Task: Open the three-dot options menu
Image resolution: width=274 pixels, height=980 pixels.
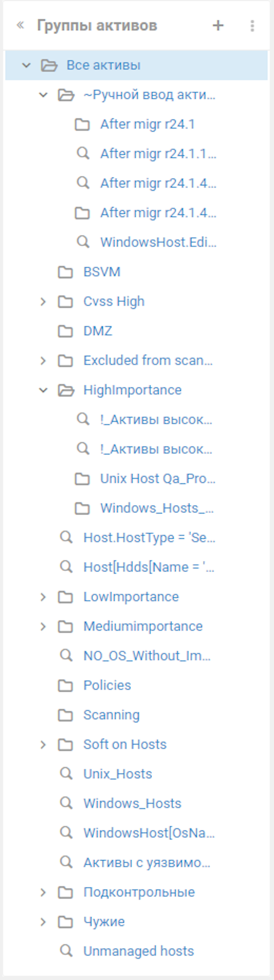Action: click(x=252, y=26)
